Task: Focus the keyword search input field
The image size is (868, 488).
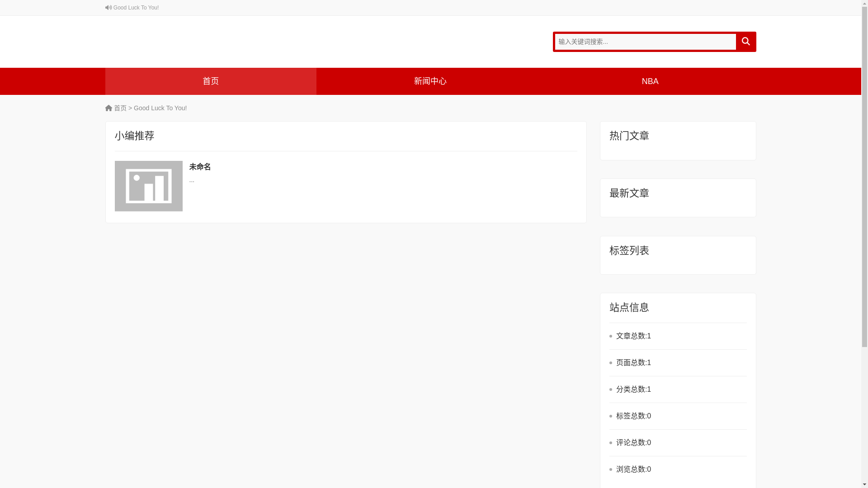Action: (645, 42)
